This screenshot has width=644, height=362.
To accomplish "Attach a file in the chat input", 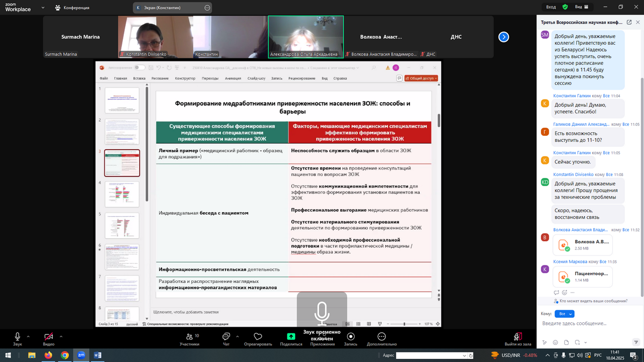I will 567,342.
